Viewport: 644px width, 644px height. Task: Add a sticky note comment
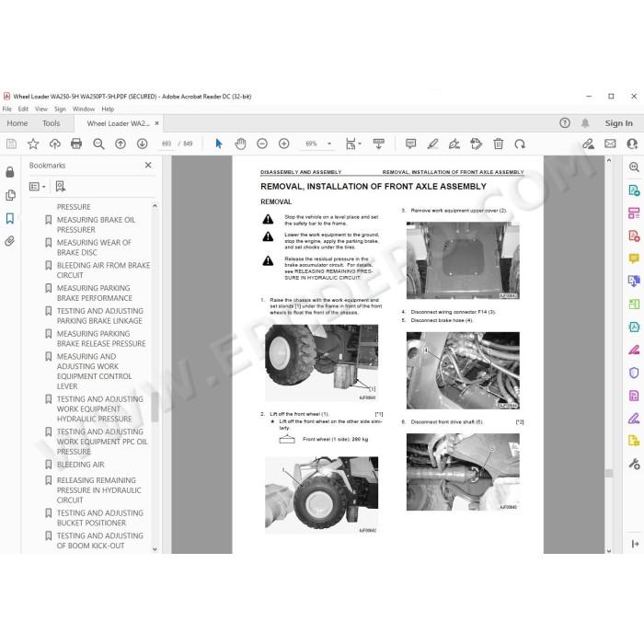pos(410,144)
